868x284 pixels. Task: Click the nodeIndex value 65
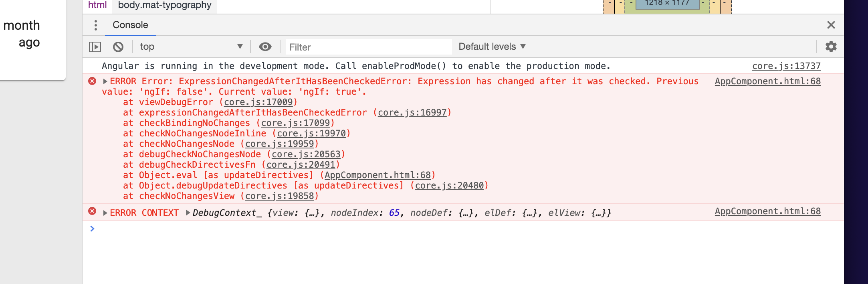point(394,213)
